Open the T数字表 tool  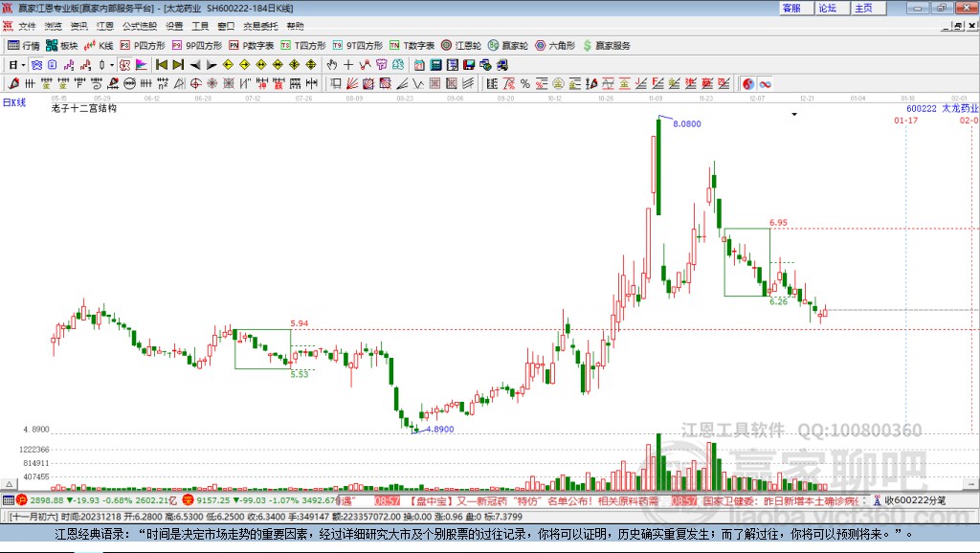point(412,45)
